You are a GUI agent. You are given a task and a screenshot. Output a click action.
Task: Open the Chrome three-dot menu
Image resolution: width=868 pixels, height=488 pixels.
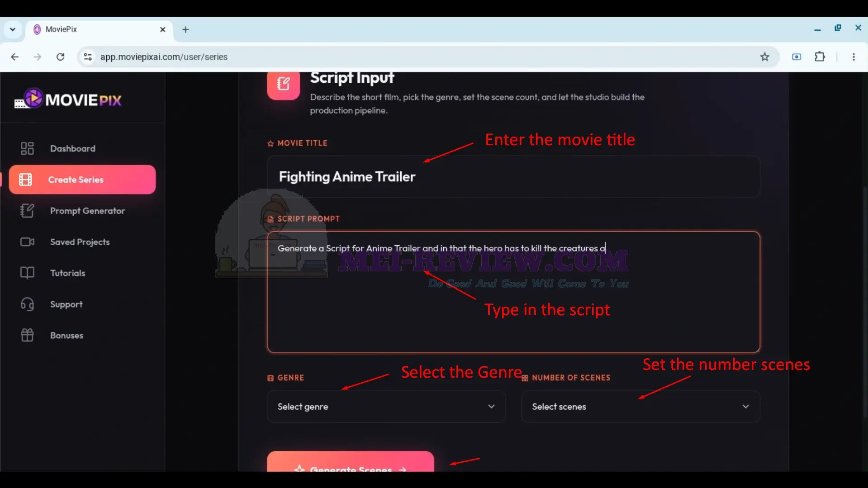tap(854, 57)
